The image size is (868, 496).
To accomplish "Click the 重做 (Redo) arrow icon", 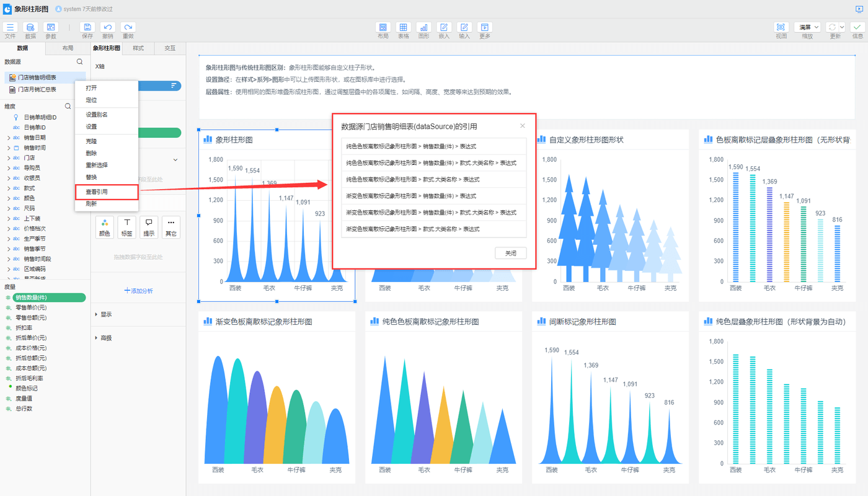I will click(x=128, y=28).
